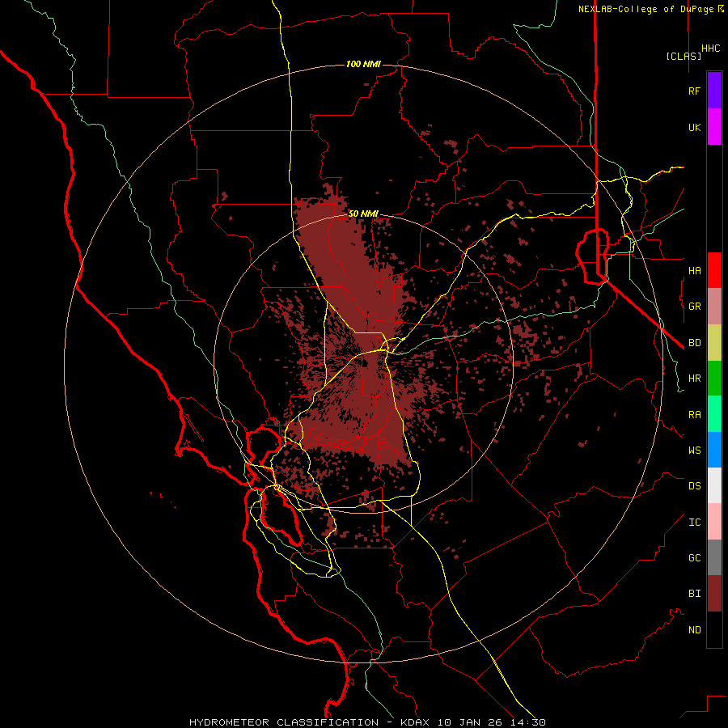728x728 pixels.
Task: Click the BI legend label
Action: [x=694, y=594]
